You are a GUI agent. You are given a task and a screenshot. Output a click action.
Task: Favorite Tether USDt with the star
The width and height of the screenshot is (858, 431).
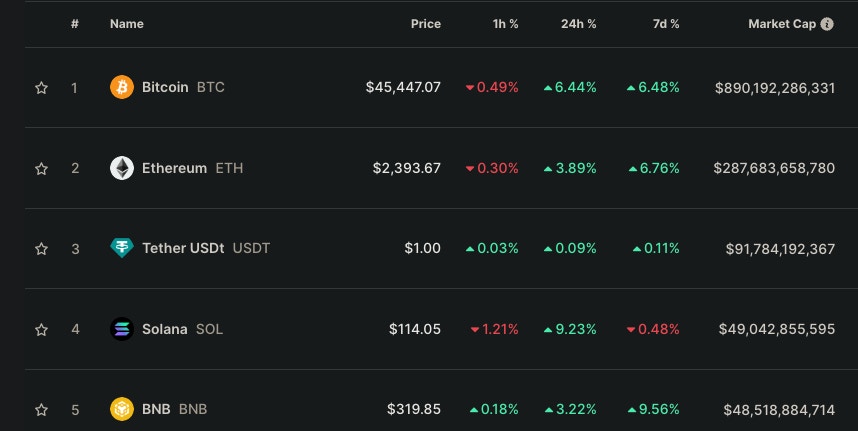[x=41, y=249]
